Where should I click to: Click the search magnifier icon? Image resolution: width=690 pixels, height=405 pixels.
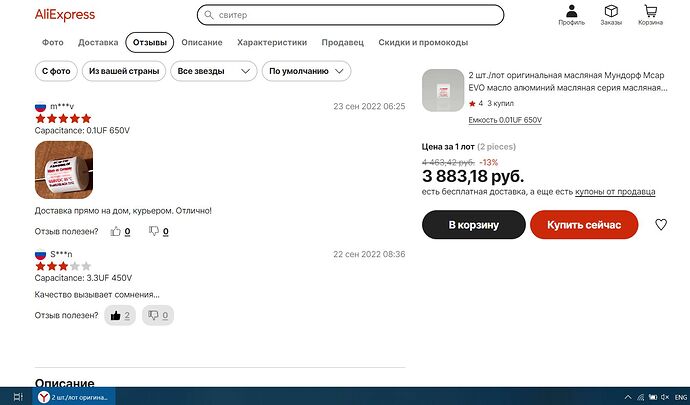coord(209,15)
